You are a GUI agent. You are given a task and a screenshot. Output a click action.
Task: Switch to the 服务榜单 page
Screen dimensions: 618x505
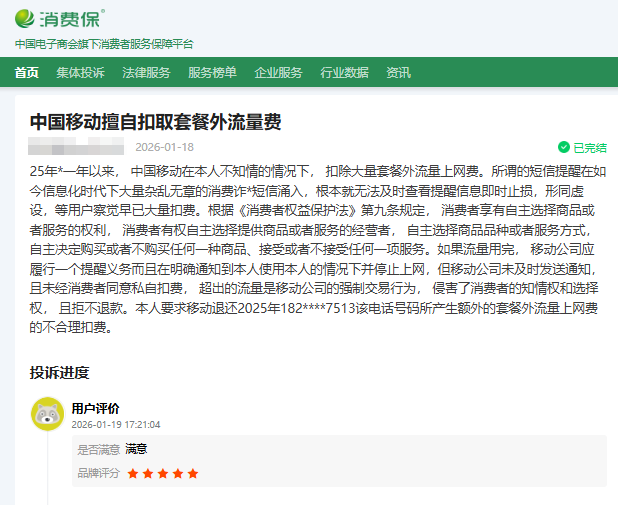tap(212, 72)
